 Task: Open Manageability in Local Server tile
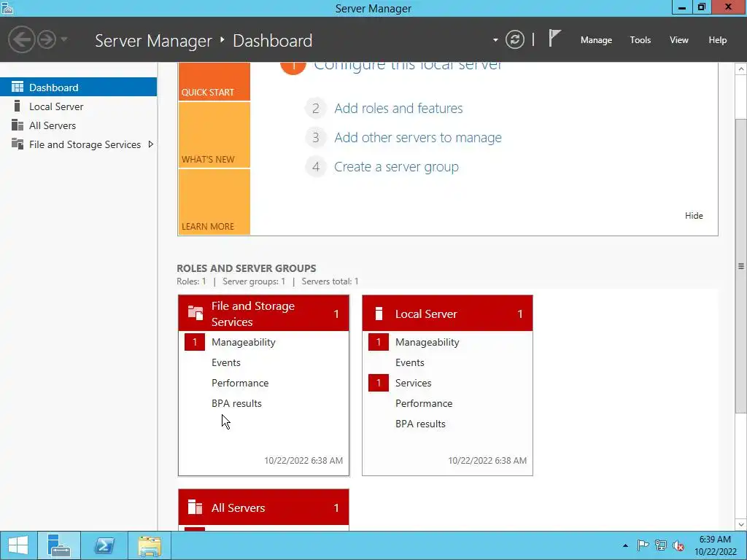click(427, 342)
